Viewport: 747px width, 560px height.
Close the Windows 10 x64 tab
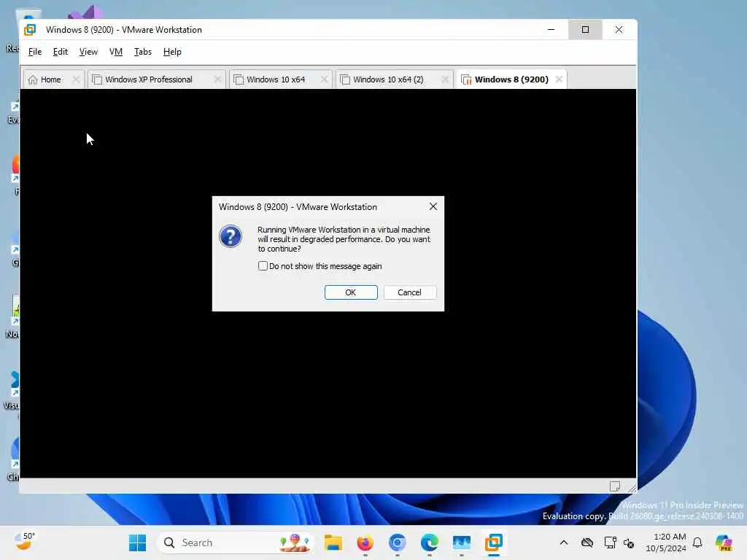tap(324, 79)
